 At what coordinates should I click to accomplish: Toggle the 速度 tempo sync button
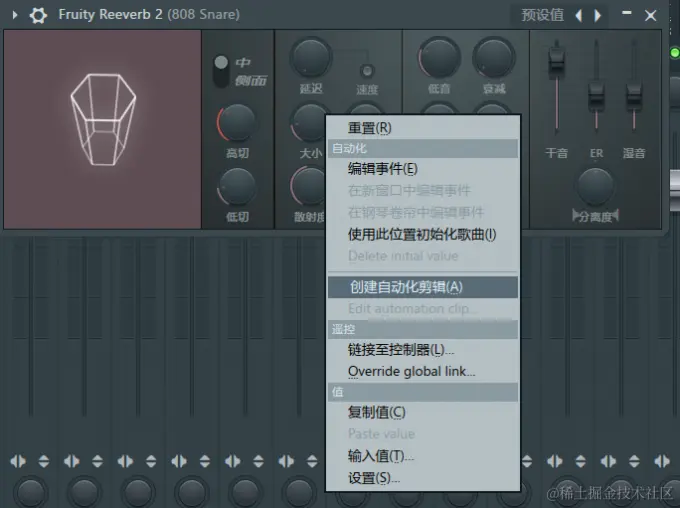pyautogui.click(x=367, y=70)
